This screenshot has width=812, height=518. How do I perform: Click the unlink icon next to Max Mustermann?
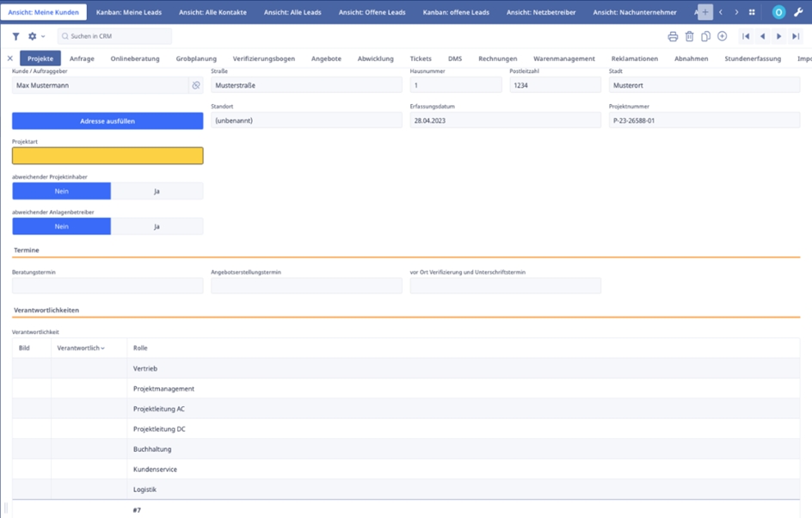tap(196, 86)
